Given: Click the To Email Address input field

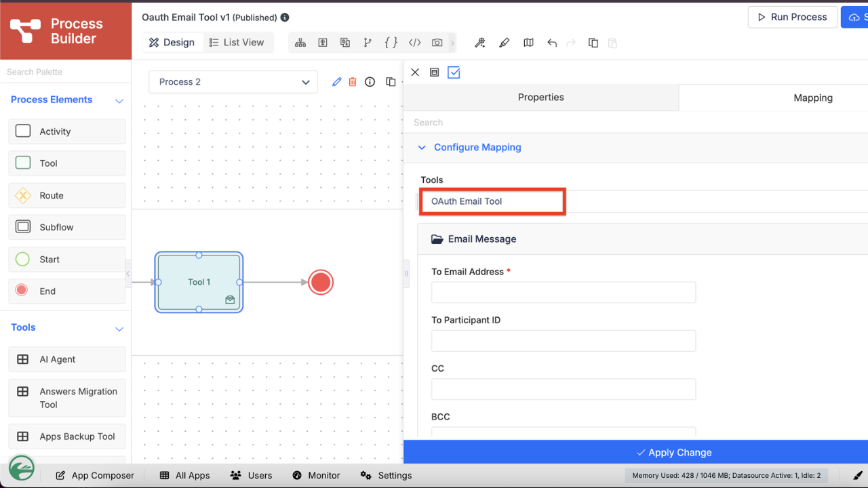Looking at the screenshot, I should (x=564, y=292).
